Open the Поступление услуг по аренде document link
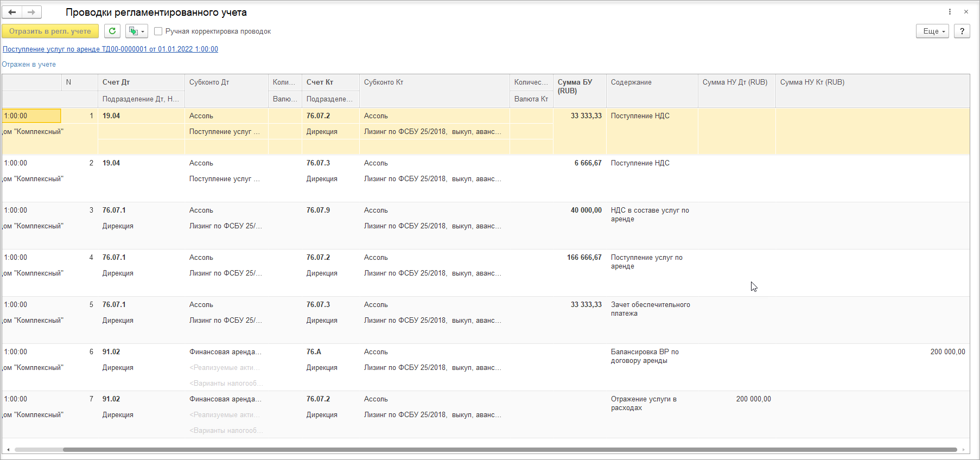This screenshot has height=460, width=980. [x=110, y=49]
